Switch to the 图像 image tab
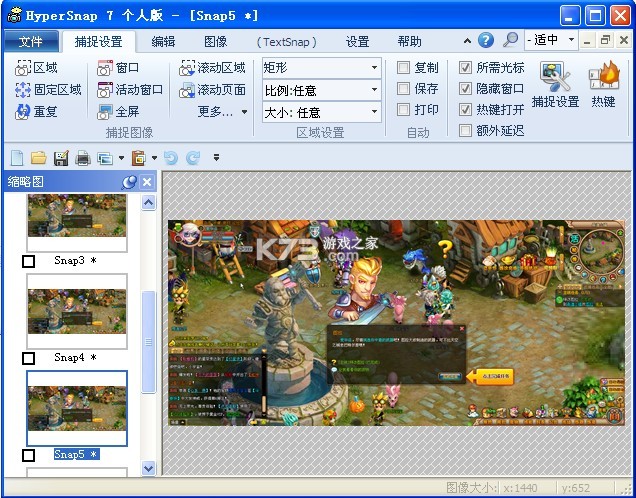 [215, 41]
